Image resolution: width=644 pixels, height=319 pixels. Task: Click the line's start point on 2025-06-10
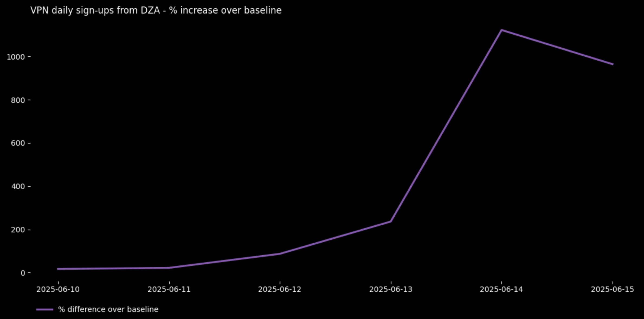58,269
